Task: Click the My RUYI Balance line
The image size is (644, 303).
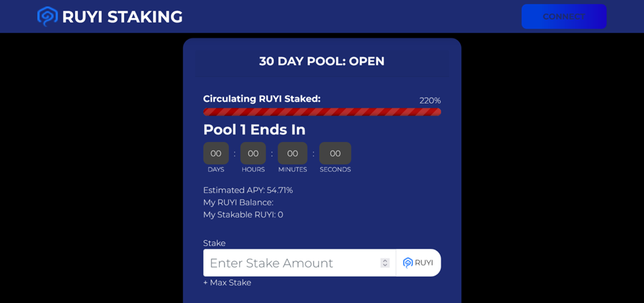Action: tap(238, 203)
